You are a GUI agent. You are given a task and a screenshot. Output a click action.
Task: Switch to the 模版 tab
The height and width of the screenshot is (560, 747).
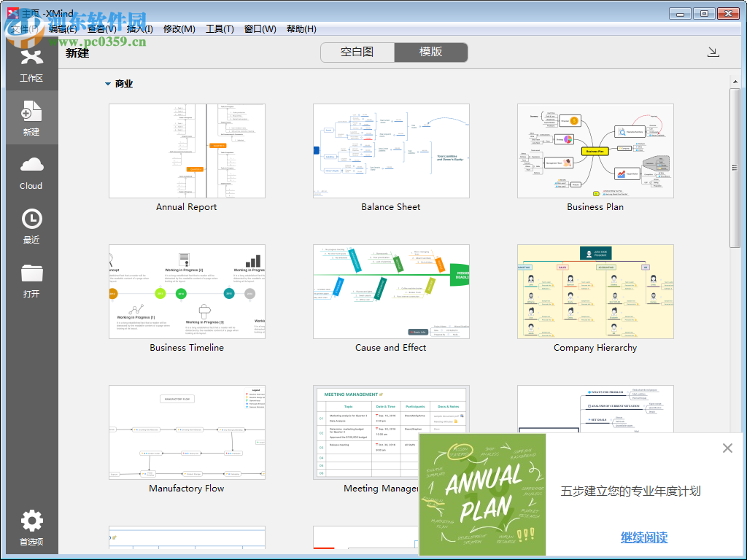(430, 52)
